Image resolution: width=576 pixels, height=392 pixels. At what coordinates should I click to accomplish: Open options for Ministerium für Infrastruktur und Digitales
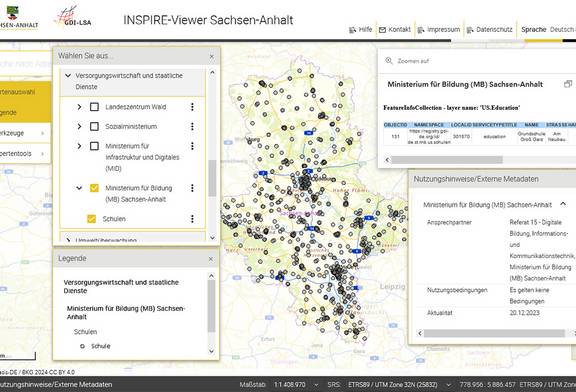(192, 146)
